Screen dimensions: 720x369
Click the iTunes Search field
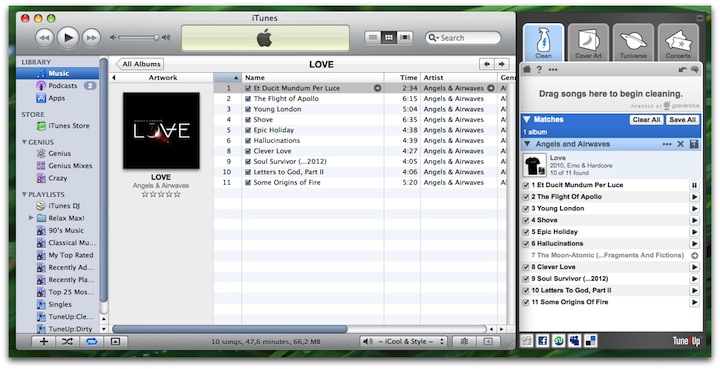(463, 38)
